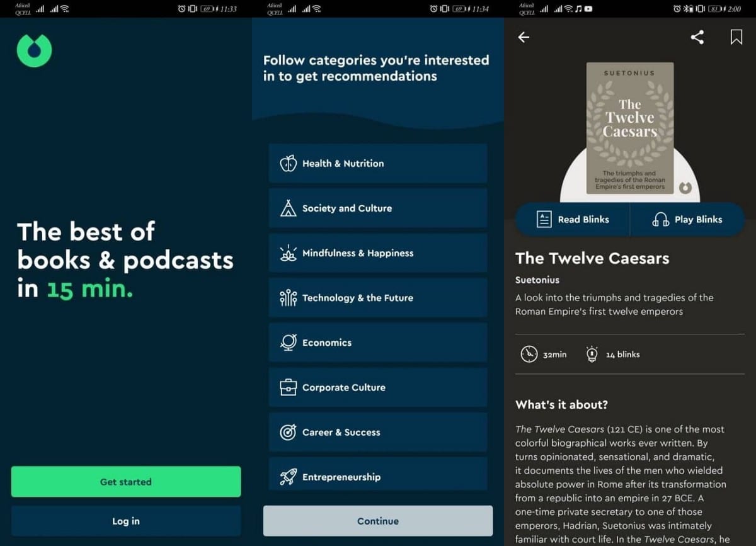Follow the Society and Culture category

tap(377, 208)
